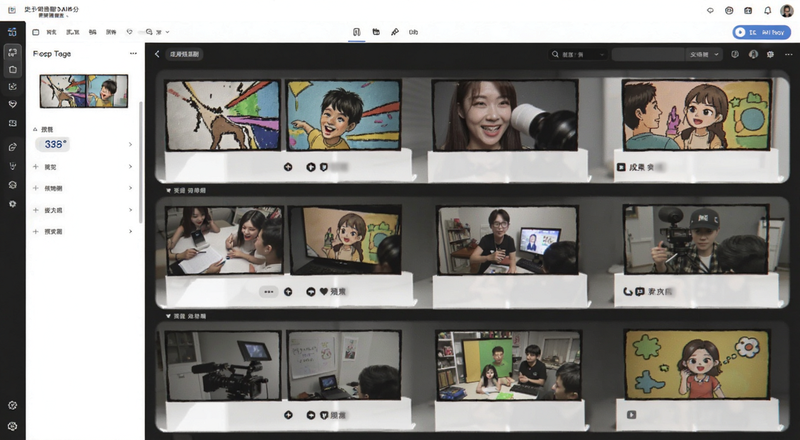Open the cartoon boy in yellow shirt thumbnail
This screenshot has width=800, height=440.
[x=343, y=115]
